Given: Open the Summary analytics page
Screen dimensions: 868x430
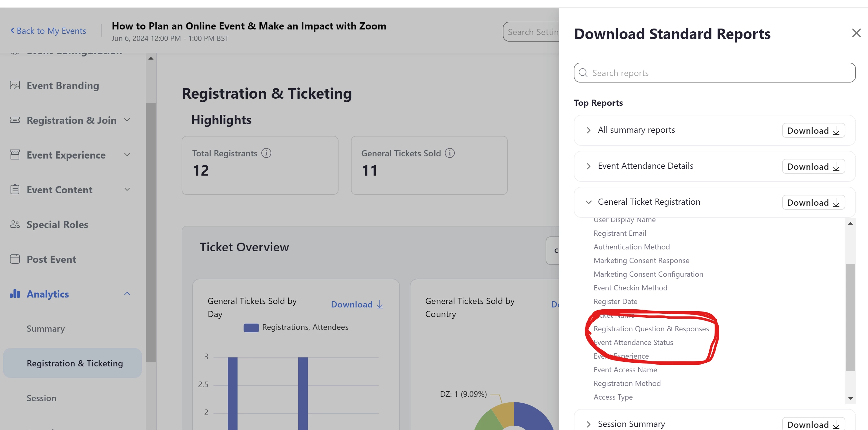Looking at the screenshot, I should click(x=46, y=329).
